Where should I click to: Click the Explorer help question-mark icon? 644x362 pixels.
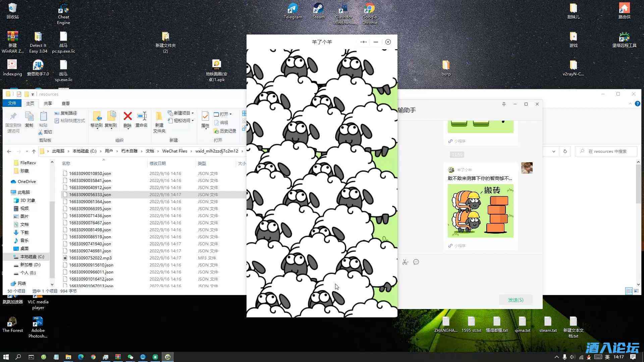[638, 104]
